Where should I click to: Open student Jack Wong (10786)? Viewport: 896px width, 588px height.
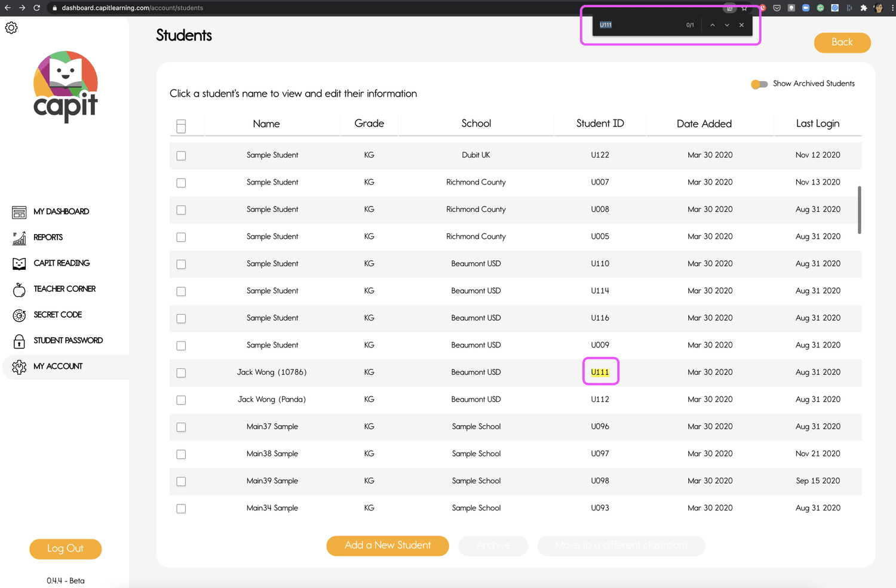(x=272, y=372)
